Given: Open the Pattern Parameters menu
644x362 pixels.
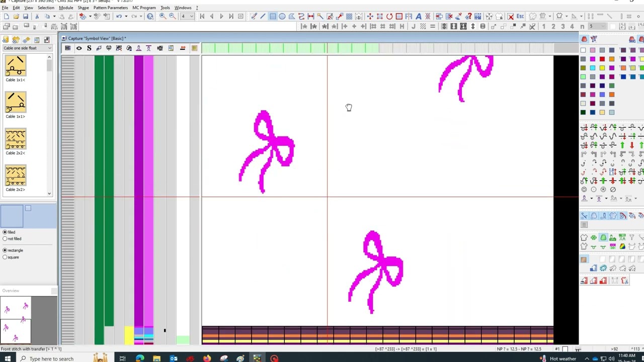Looking at the screenshot, I should pos(110,8).
